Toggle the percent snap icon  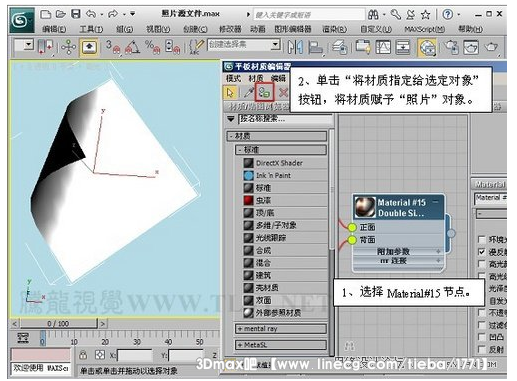(x=152, y=47)
